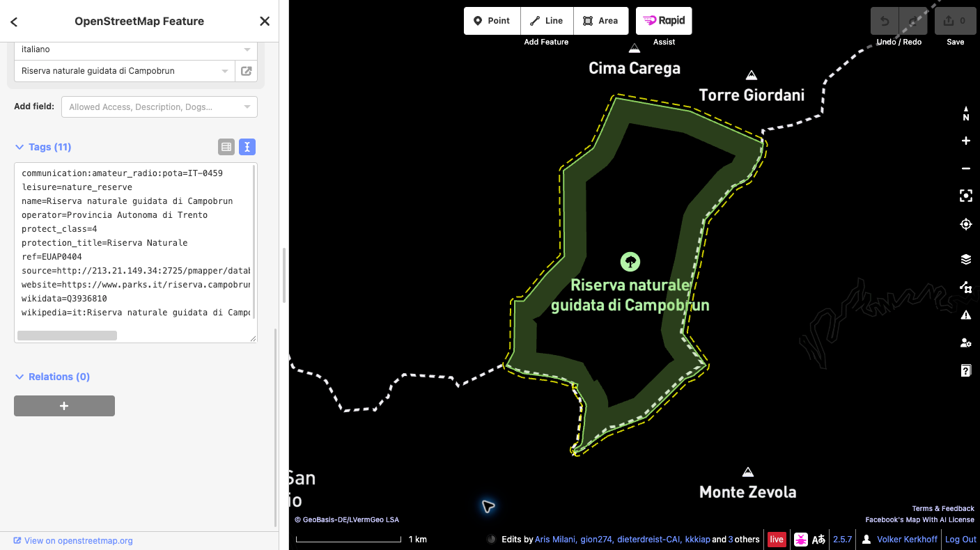980x550 pixels.
Task: Click the ref=EUAP0404 tag line
Action: (52, 257)
